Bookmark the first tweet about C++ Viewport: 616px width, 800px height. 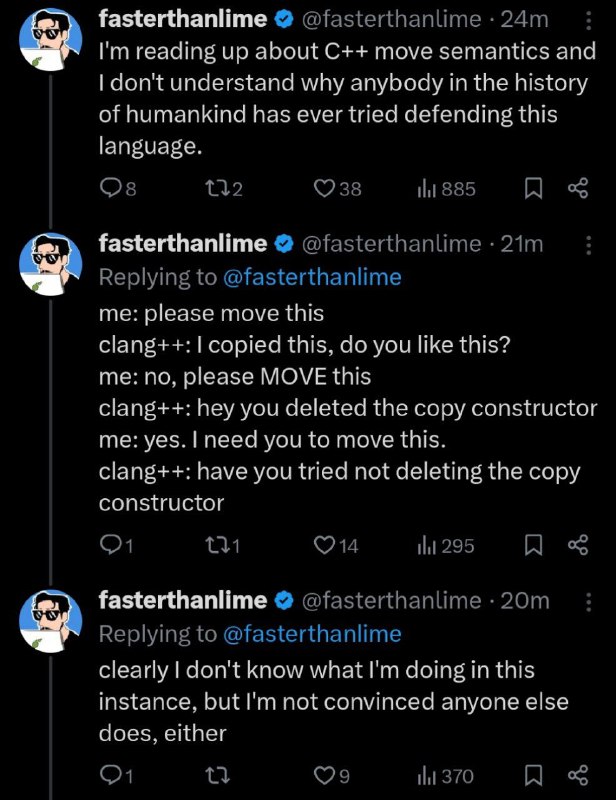coord(533,189)
